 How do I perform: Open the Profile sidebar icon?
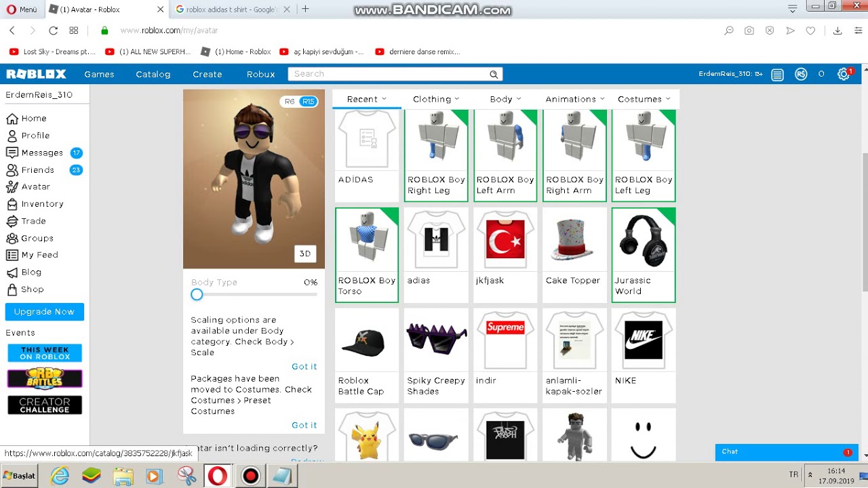(12, 136)
